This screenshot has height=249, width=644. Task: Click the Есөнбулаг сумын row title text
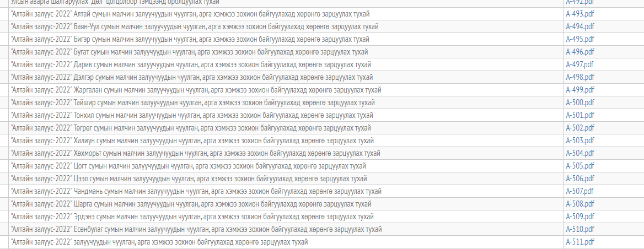point(196,229)
